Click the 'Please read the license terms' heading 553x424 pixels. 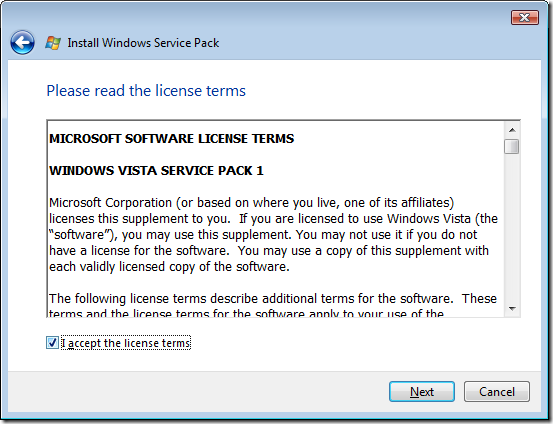tap(146, 91)
